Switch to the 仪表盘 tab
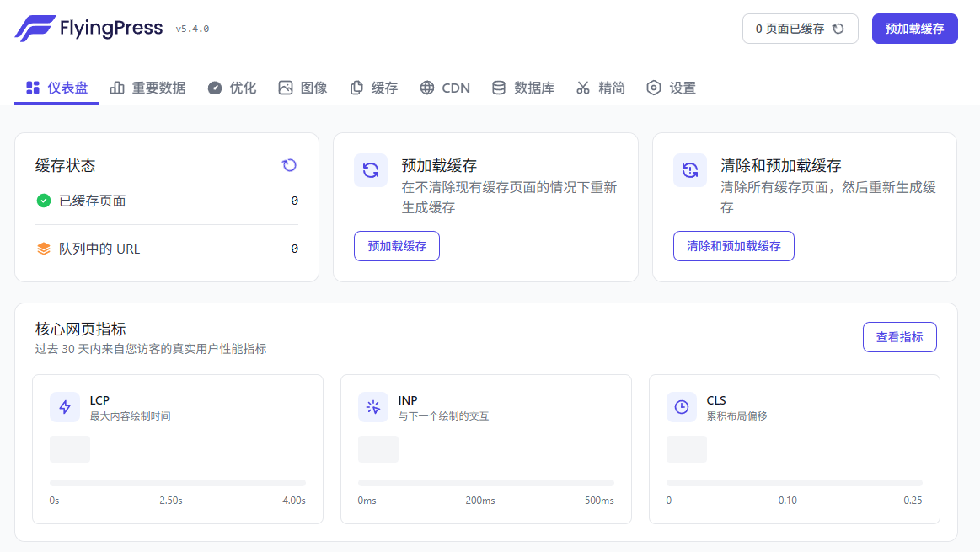 56,88
